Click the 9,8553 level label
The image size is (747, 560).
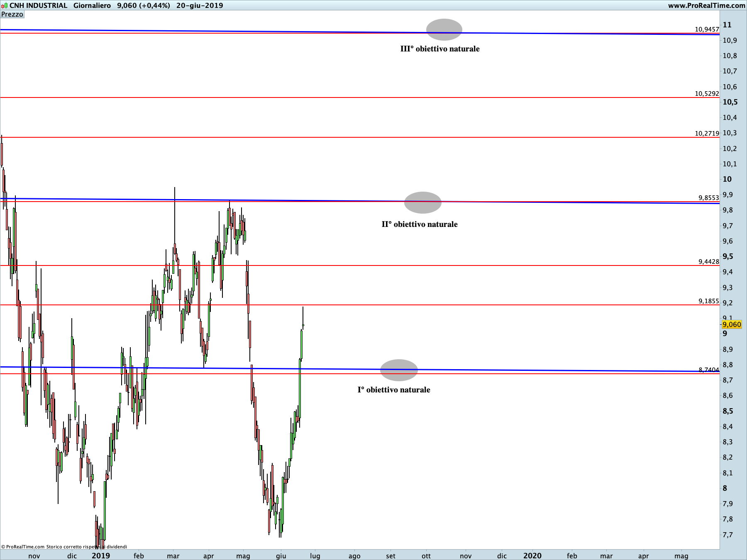708,198
